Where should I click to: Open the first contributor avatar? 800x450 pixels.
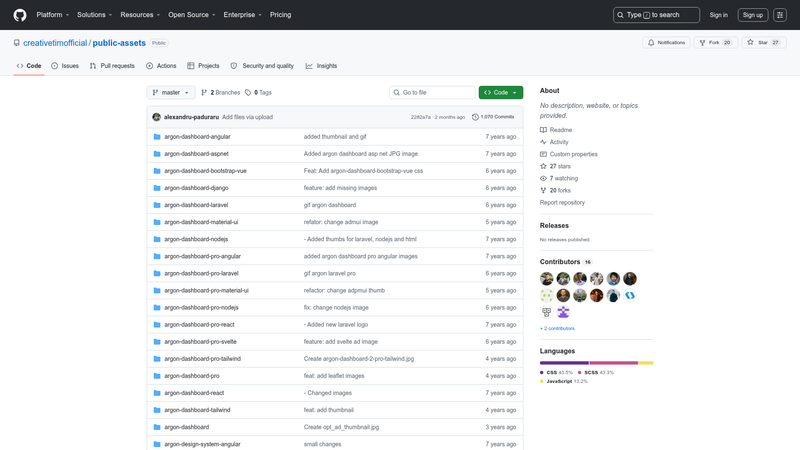click(546, 279)
